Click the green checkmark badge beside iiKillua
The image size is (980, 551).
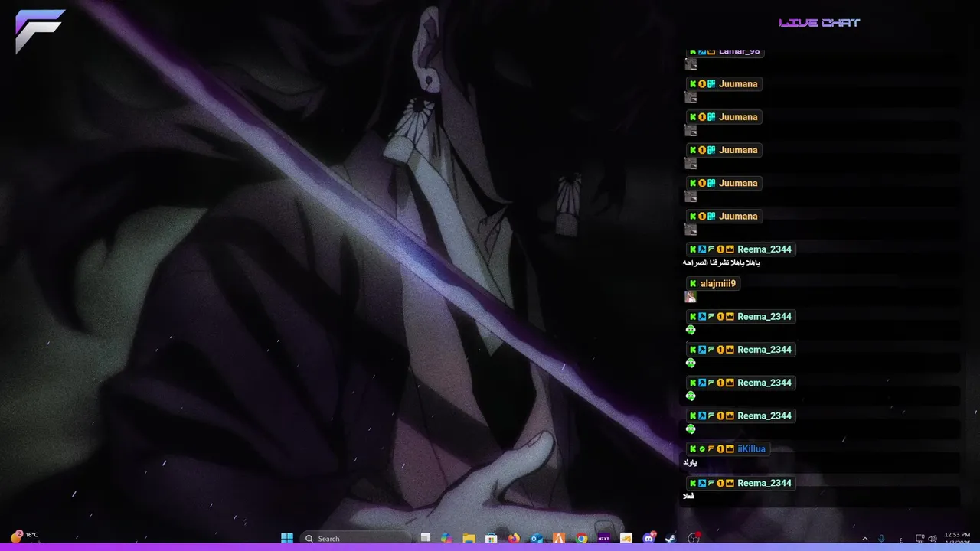[702, 449]
